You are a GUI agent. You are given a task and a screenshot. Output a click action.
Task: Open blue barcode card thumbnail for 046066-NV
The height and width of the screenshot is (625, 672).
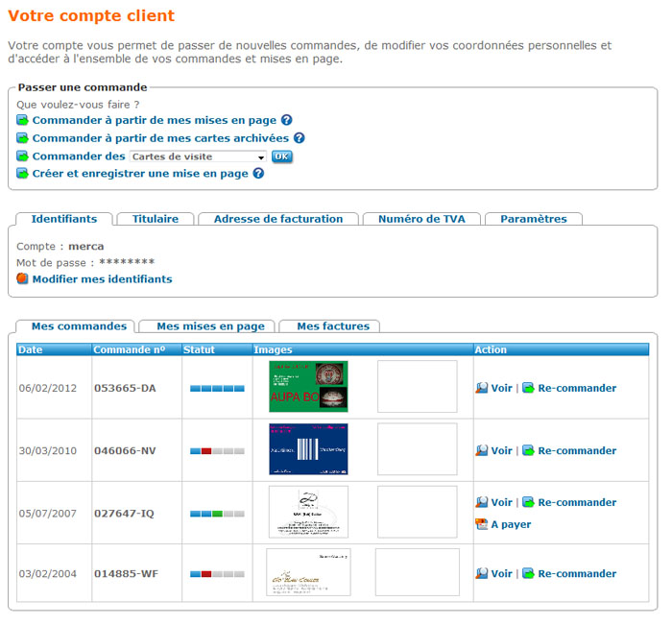point(308,449)
